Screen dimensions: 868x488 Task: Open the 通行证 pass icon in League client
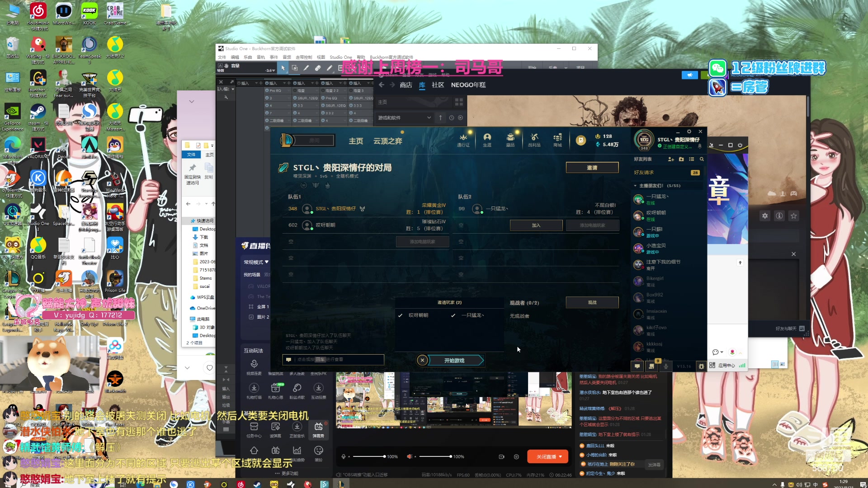click(463, 140)
